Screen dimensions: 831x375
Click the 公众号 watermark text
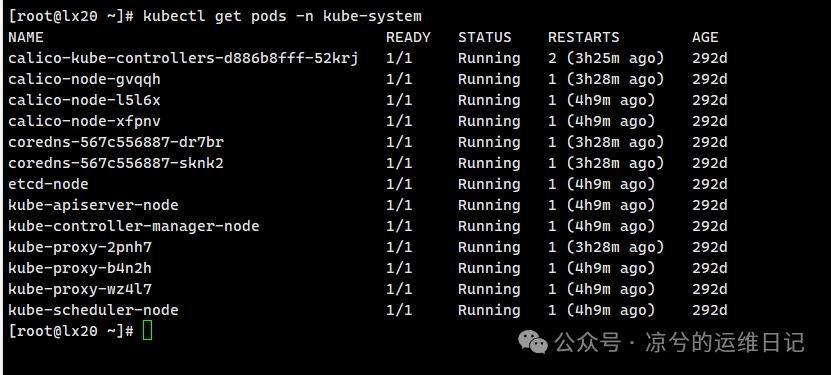[x=587, y=343]
